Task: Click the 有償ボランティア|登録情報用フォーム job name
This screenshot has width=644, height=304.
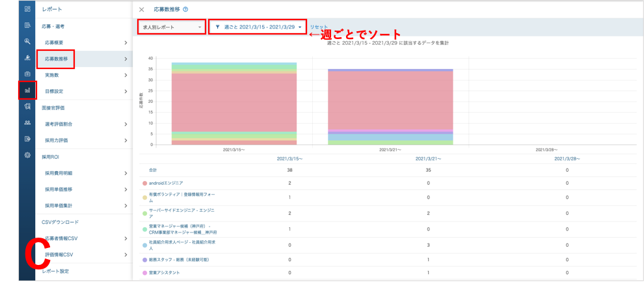Action: tap(182, 197)
